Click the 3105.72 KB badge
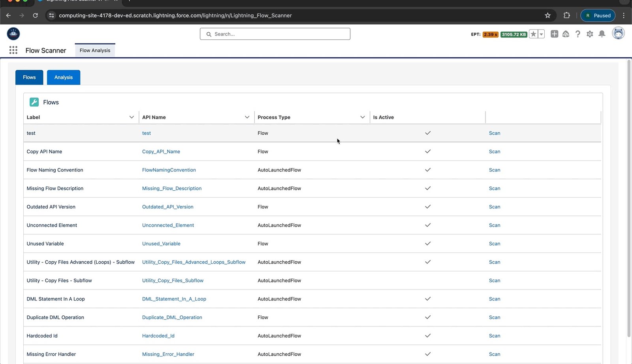The image size is (632, 364). coord(514,34)
